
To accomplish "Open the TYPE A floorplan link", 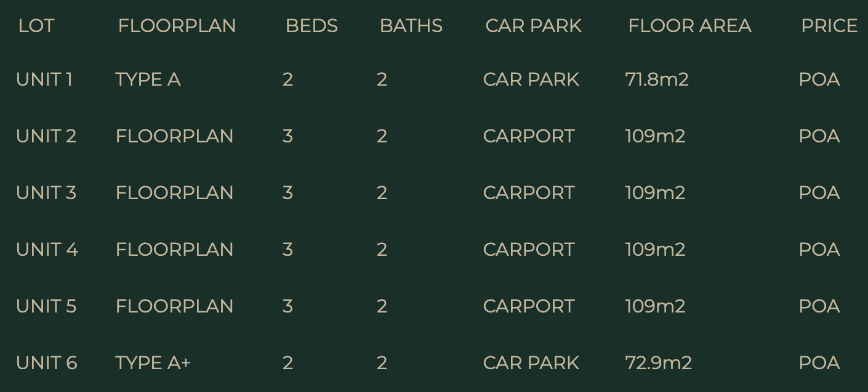I will coord(148,80).
